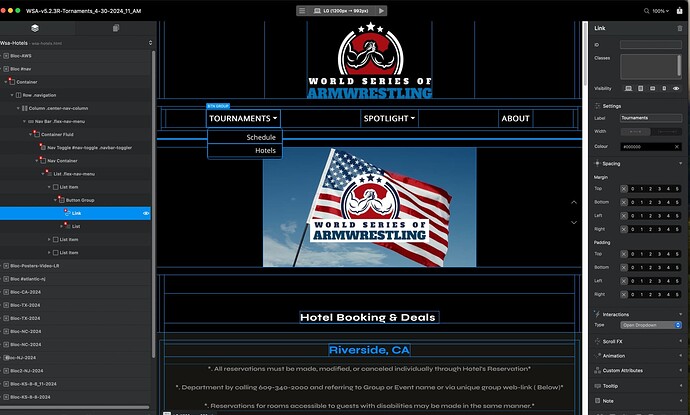Viewport: 690px width, 415px height.
Task: Click the Settings section icon
Action: 597,105
